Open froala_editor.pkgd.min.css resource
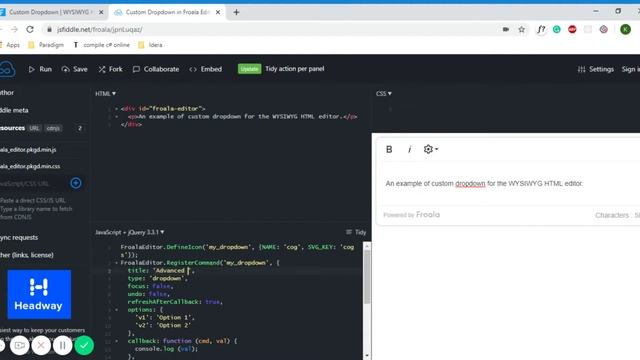 pyautogui.click(x=30, y=166)
